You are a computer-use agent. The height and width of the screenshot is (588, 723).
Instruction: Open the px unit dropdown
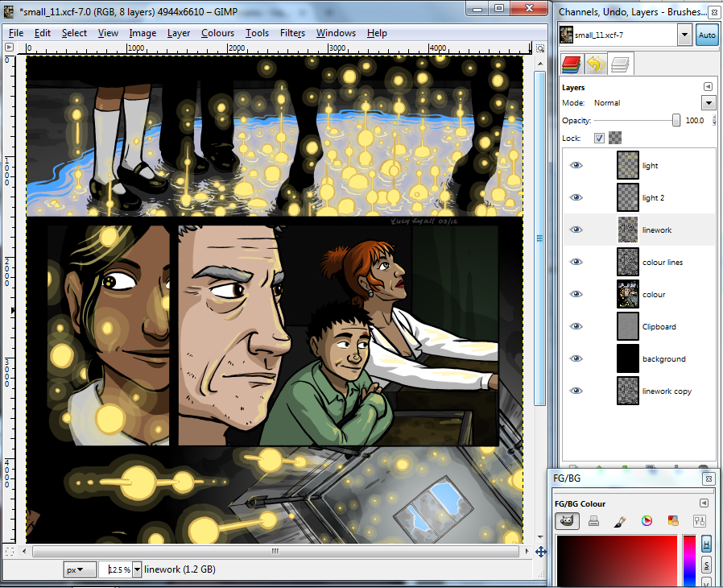(80, 570)
